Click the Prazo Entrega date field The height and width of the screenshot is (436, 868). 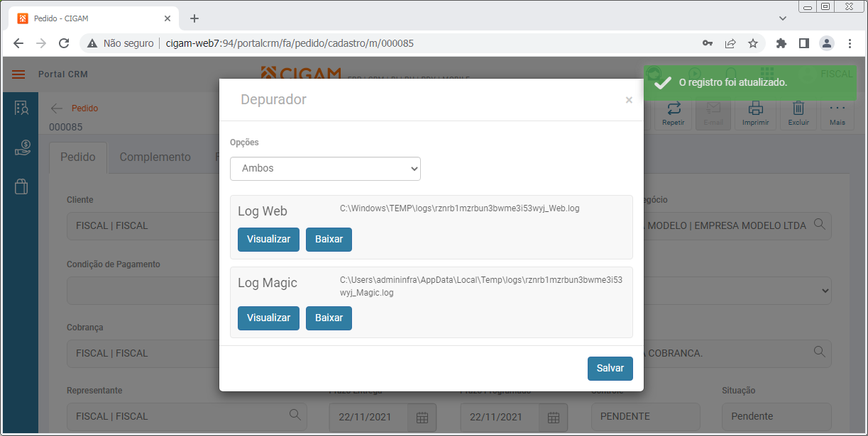click(x=369, y=417)
